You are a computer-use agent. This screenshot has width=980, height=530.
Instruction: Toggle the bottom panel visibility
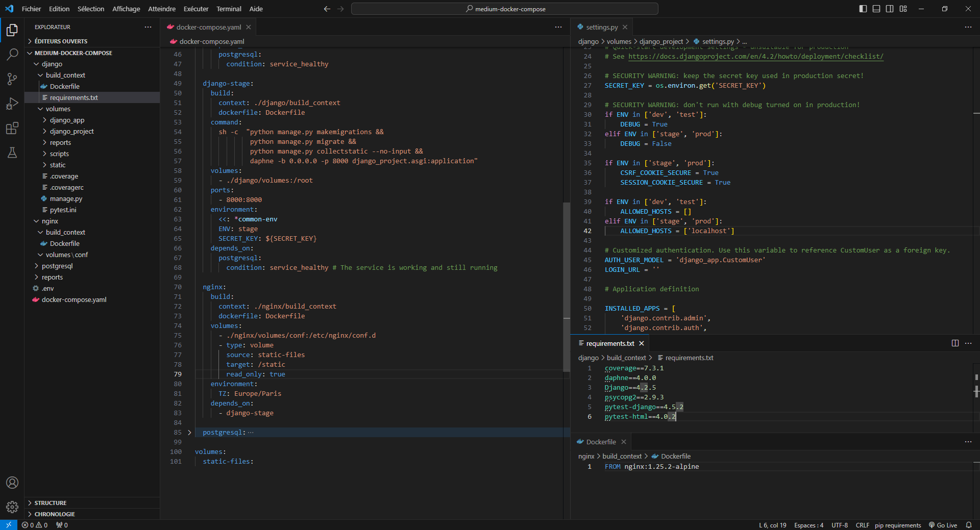pyautogui.click(x=876, y=9)
